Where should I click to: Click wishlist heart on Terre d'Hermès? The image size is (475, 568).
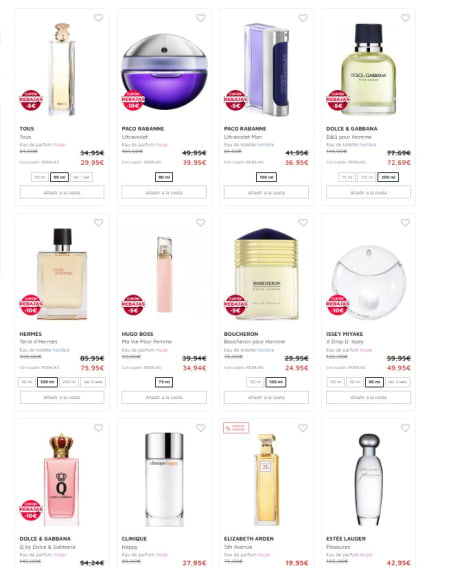point(99,223)
